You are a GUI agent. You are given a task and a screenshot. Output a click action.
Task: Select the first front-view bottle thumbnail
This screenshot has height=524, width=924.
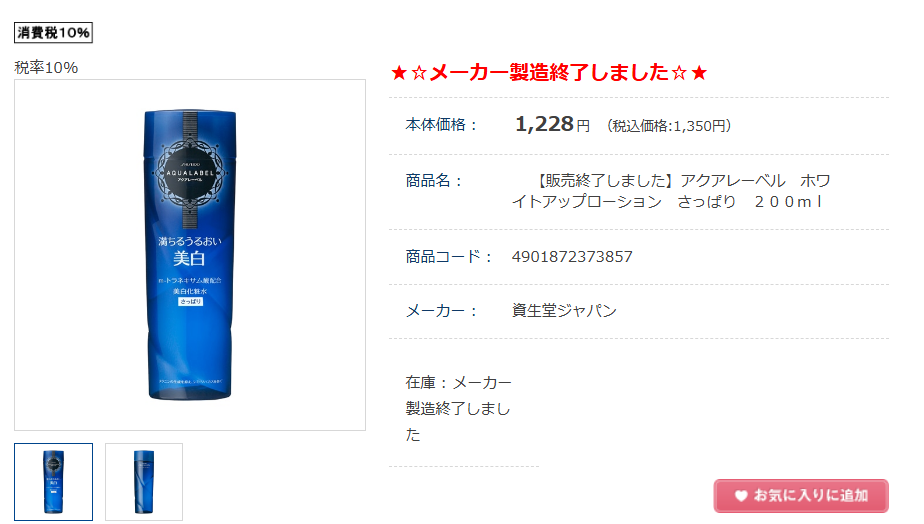pyautogui.click(x=54, y=482)
